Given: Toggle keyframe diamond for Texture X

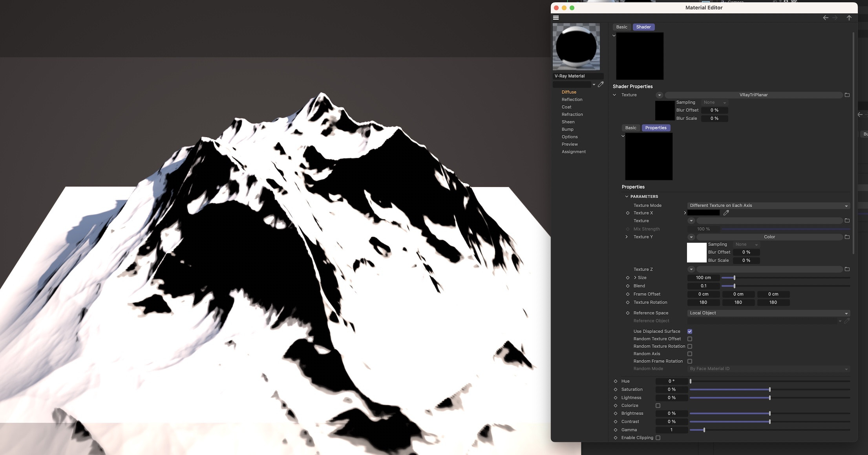Looking at the screenshot, I should 627,213.
